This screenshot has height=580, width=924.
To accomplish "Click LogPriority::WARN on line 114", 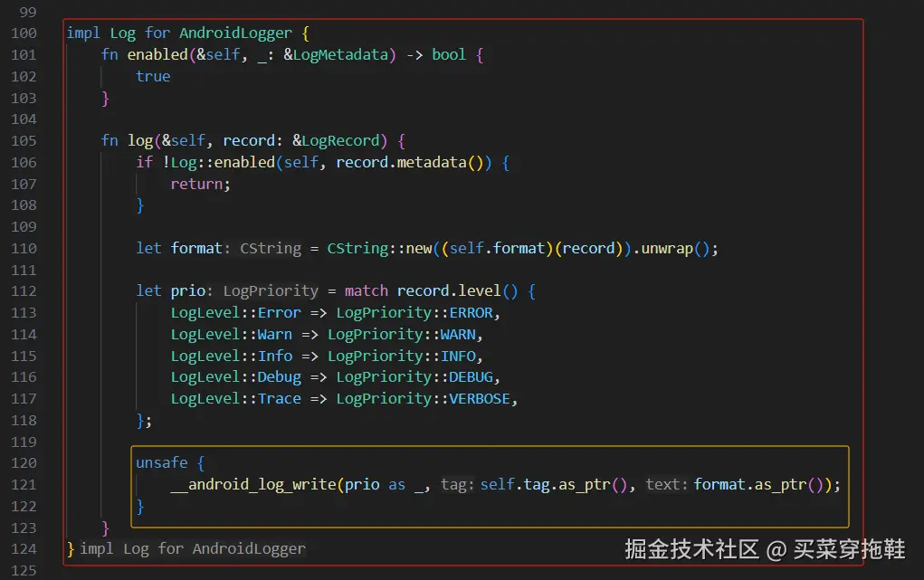I will tap(401, 335).
